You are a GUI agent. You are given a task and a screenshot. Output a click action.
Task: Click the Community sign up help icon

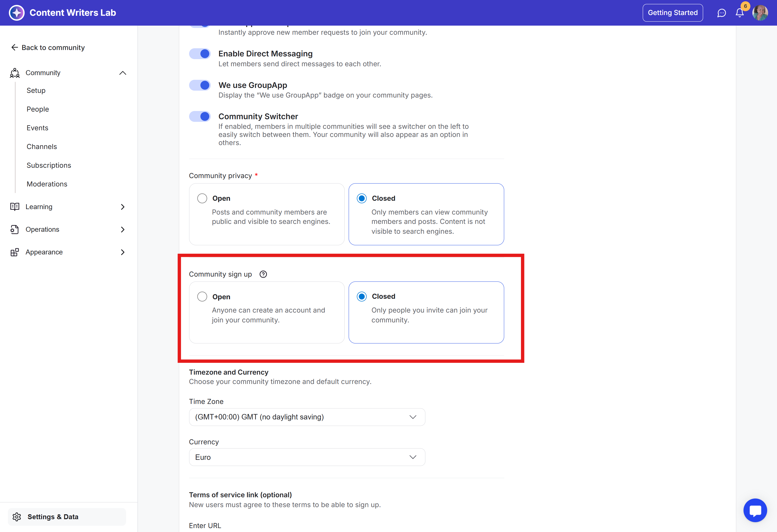point(263,274)
